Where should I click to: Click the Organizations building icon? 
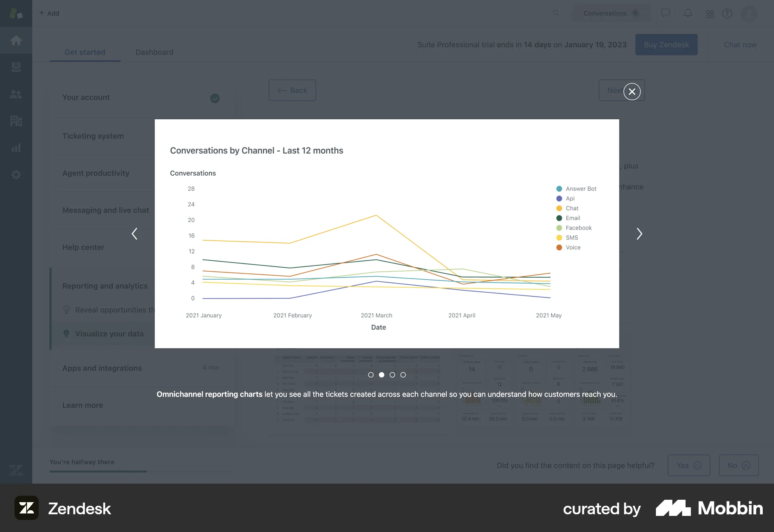[16, 121]
